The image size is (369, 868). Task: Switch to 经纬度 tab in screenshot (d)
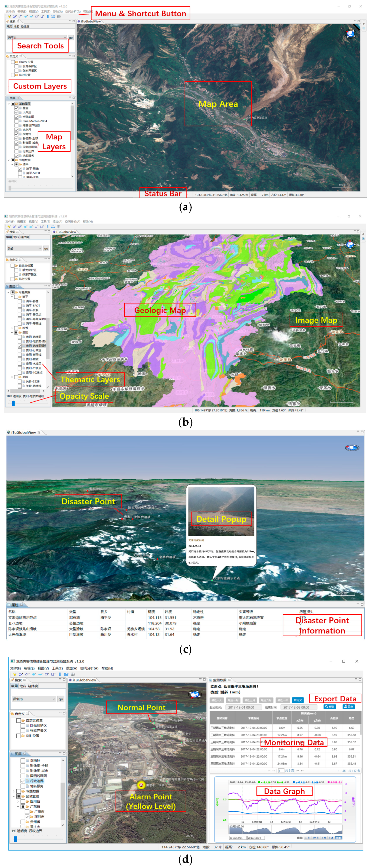33,686
